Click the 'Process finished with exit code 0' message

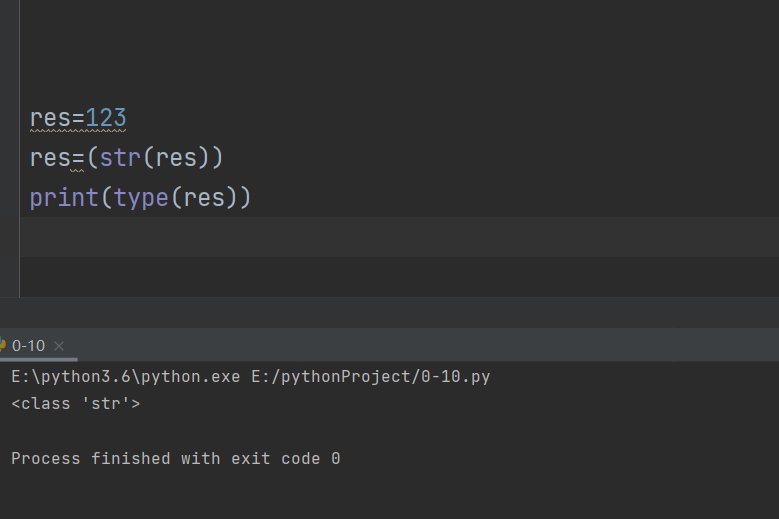[x=176, y=459]
